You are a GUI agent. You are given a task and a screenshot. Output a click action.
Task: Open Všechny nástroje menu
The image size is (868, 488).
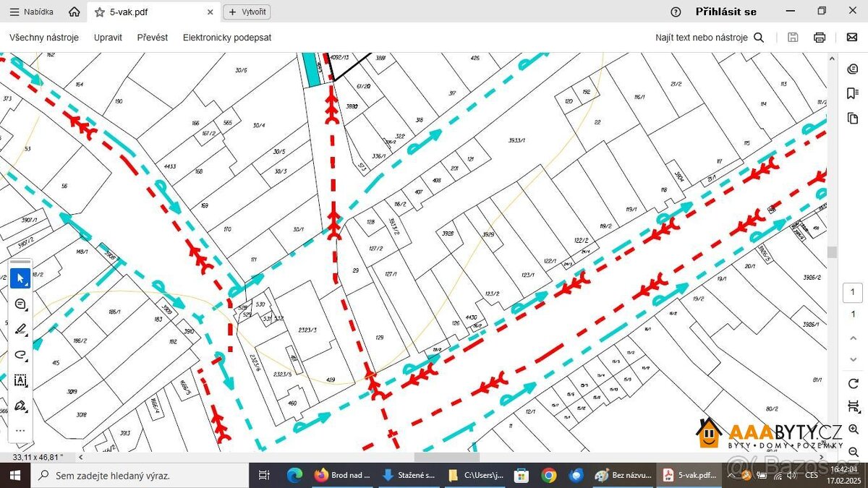(44, 38)
